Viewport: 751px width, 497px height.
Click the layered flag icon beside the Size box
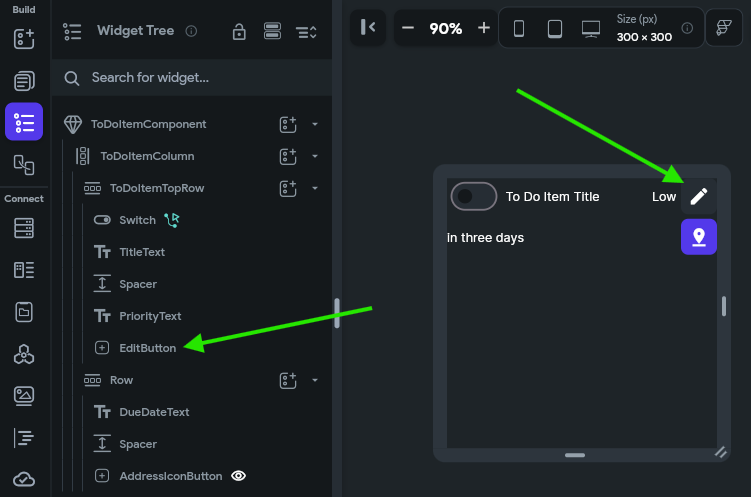click(724, 28)
